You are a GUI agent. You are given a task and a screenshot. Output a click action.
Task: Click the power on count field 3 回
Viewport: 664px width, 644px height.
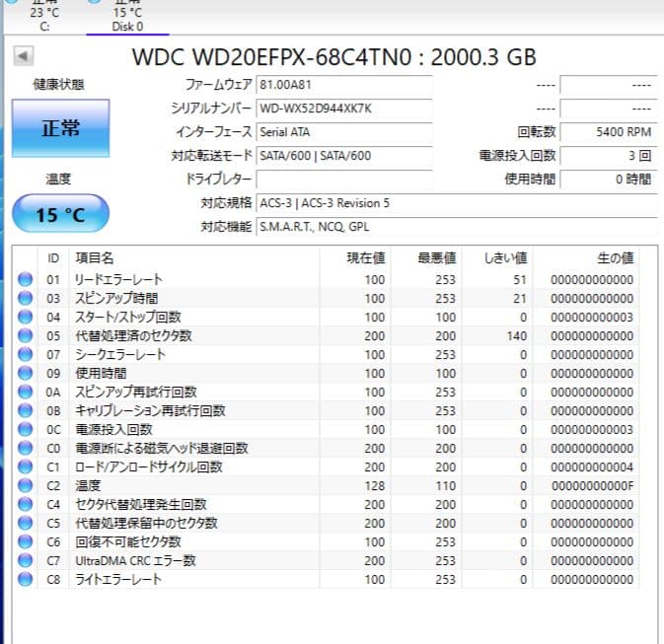coord(608,156)
